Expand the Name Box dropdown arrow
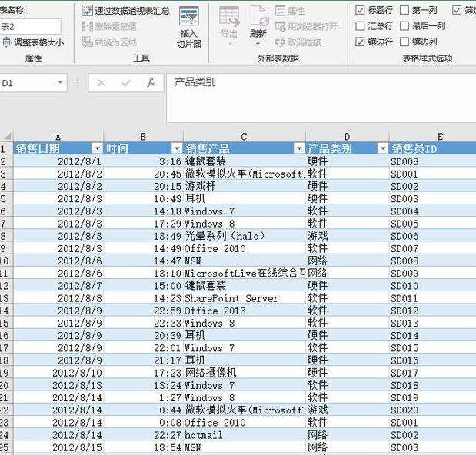This screenshot has height=455, width=476. tap(60, 82)
